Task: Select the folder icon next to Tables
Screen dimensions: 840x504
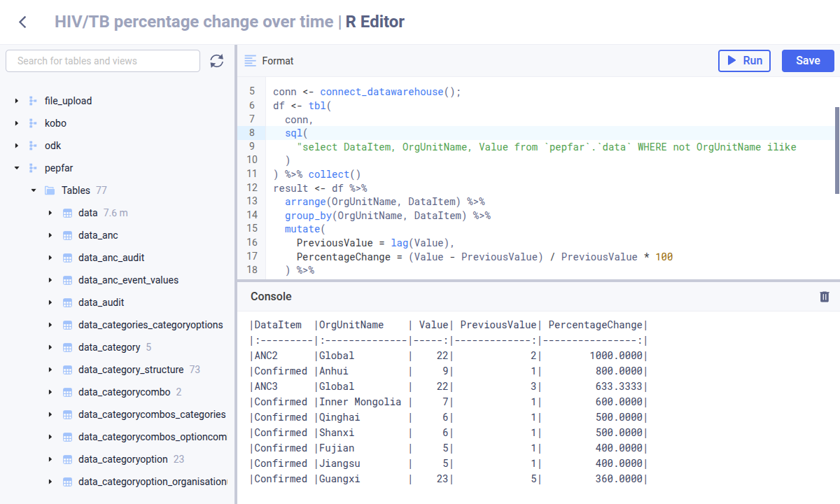Action: tap(48, 190)
